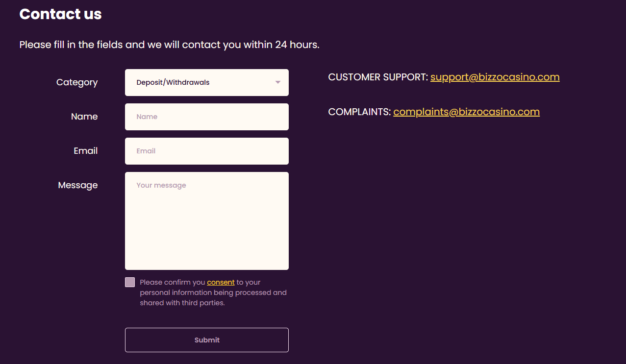Click the Category field label
The width and height of the screenshot is (626, 364).
pos(77,82)
